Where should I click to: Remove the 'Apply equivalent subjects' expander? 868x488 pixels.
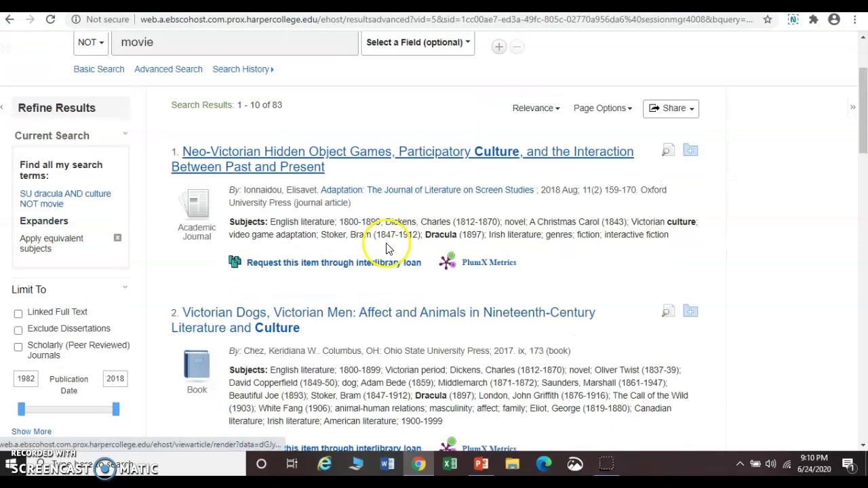(x=117, y=238)
